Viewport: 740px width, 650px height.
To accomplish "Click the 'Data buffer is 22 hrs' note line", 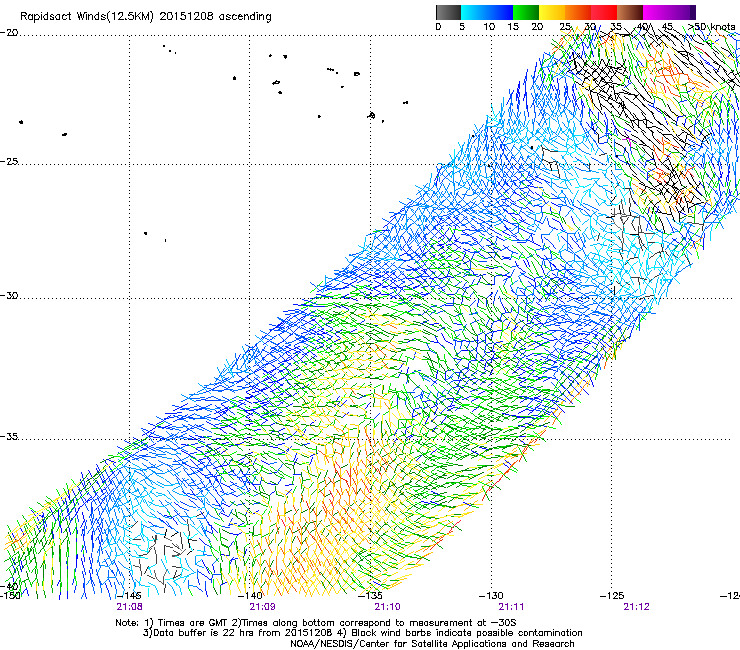I will click(362, 633).
